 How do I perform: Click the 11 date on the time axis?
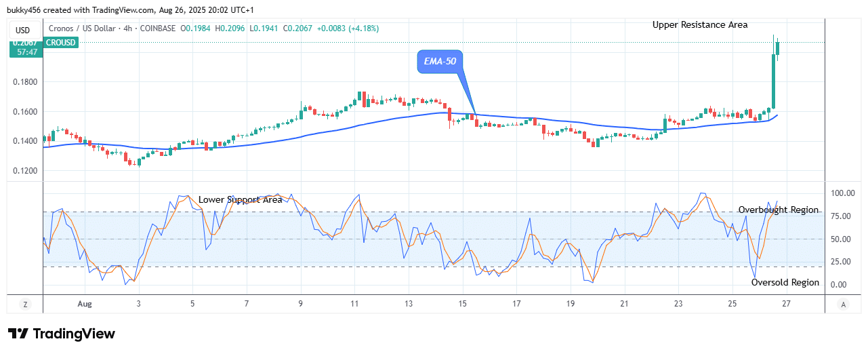pyautogui.click(x=354, y=304)
